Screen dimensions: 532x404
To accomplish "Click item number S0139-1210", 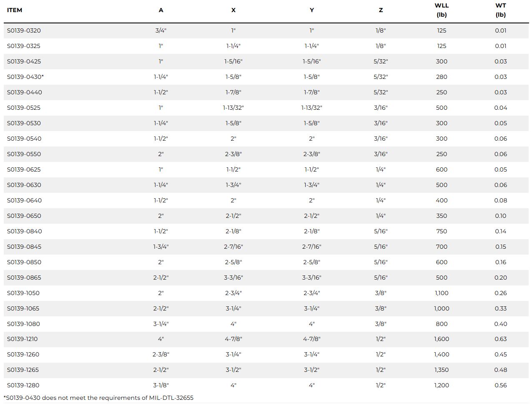I will click(22, 339).
